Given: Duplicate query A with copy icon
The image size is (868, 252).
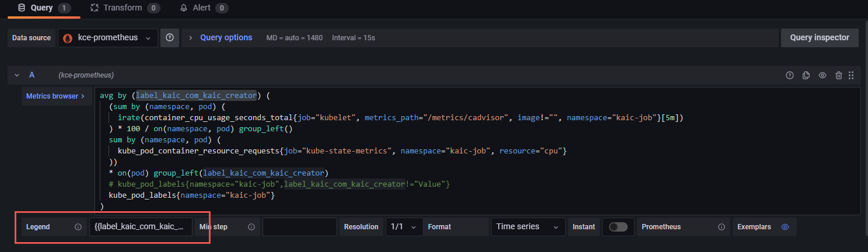Looking at the screenshot, I should point(806,75).
